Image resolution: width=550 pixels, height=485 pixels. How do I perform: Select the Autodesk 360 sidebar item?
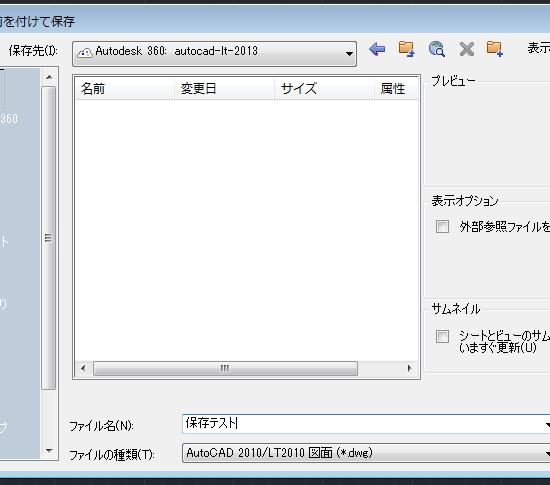[x=9, y=118]
